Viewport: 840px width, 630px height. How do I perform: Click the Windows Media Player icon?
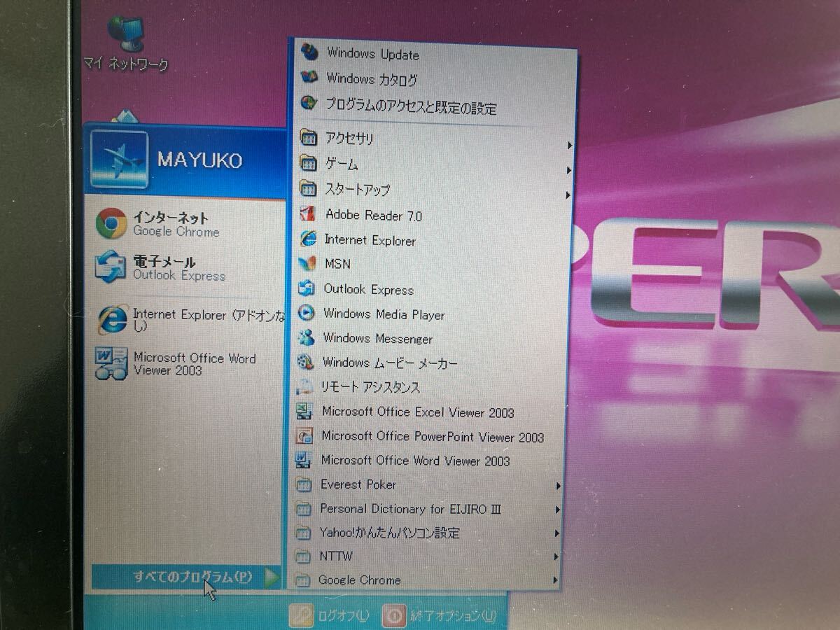307,313
